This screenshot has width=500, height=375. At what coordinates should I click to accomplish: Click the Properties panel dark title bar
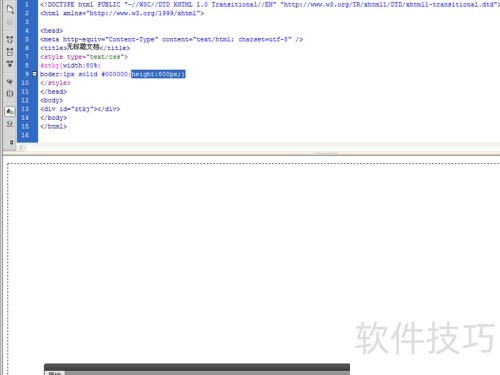click(197, 367)
